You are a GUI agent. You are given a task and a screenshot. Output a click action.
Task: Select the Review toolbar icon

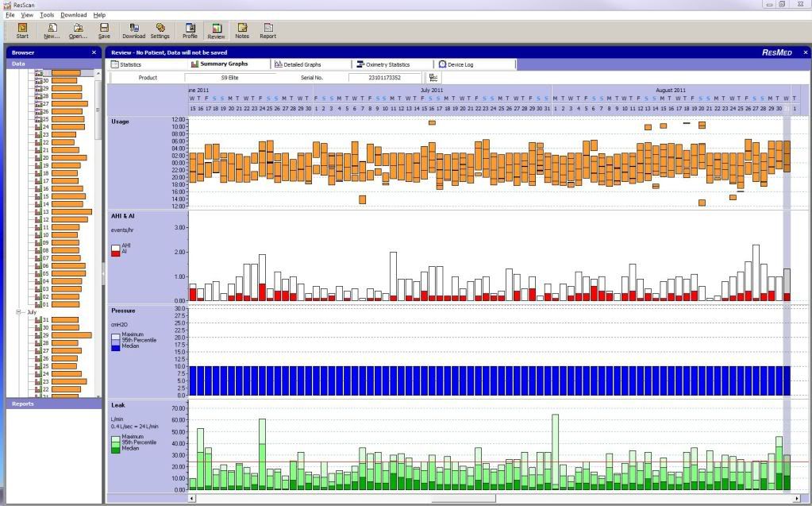pyautogui.click(x=216, y=31)
